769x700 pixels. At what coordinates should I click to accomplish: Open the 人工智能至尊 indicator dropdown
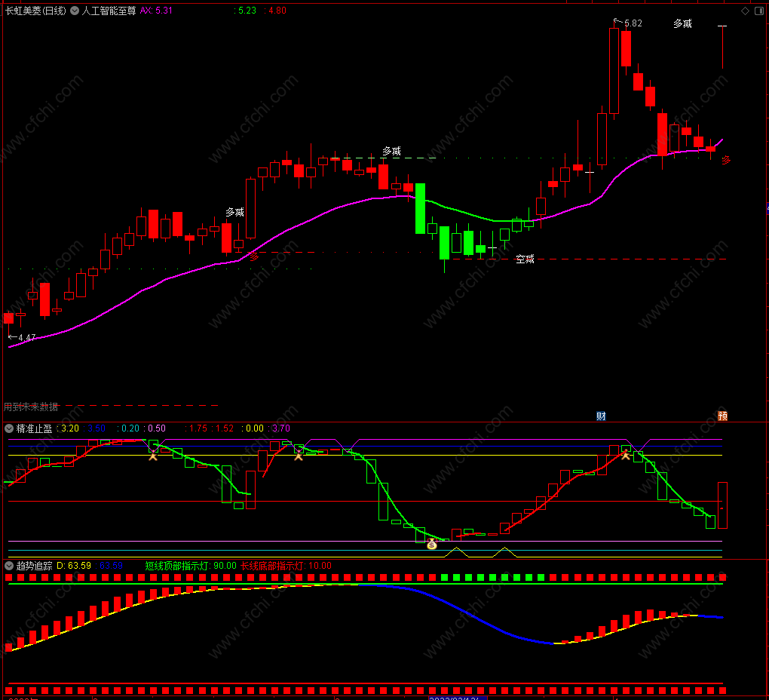click(x=75, y=11)
